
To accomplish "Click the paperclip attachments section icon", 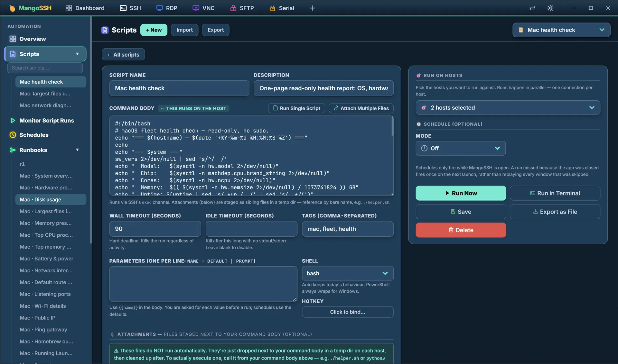I will [x=112, y=334].
